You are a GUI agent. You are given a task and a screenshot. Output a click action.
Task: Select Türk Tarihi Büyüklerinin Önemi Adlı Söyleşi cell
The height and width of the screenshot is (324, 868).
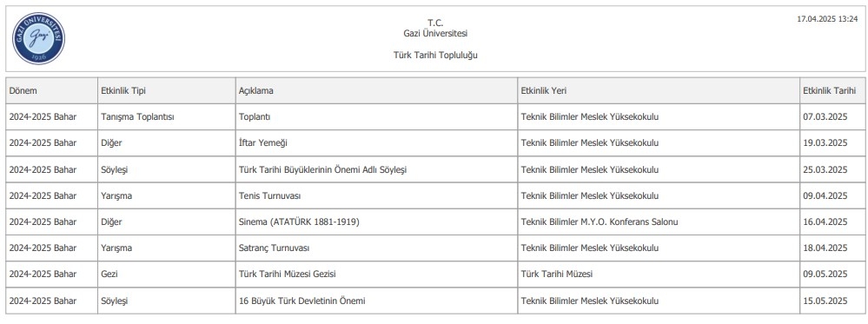[376, 169]
